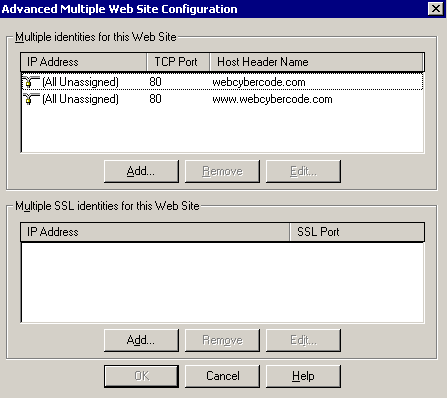Close the dialog using the title bar X
Viewport: 447px width, 398px height.
pyautogui.click(x=436, y=9)
